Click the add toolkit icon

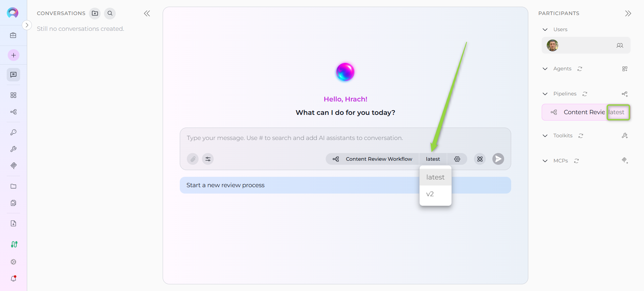[x=625, y=136]
